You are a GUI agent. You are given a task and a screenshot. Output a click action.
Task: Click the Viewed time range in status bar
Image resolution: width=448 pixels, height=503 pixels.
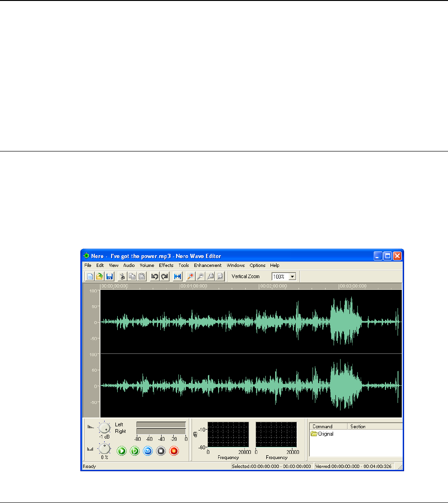click(354, 466)
